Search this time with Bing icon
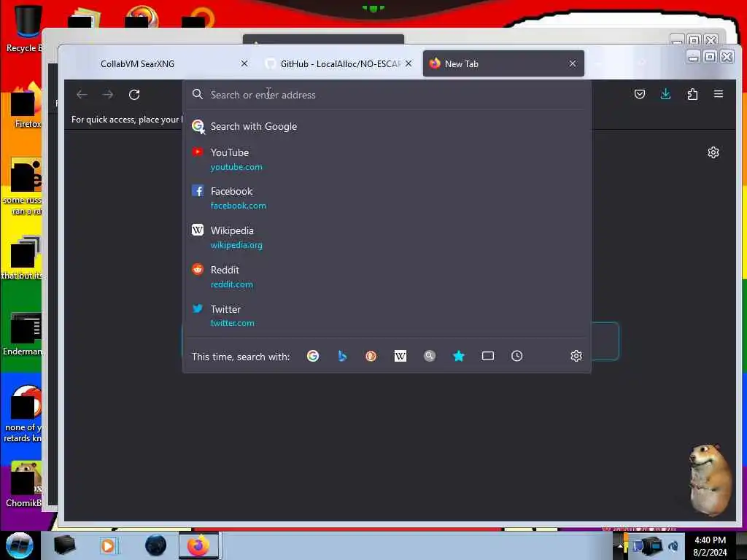Screen dimensions: 747x560 (342, 356)
